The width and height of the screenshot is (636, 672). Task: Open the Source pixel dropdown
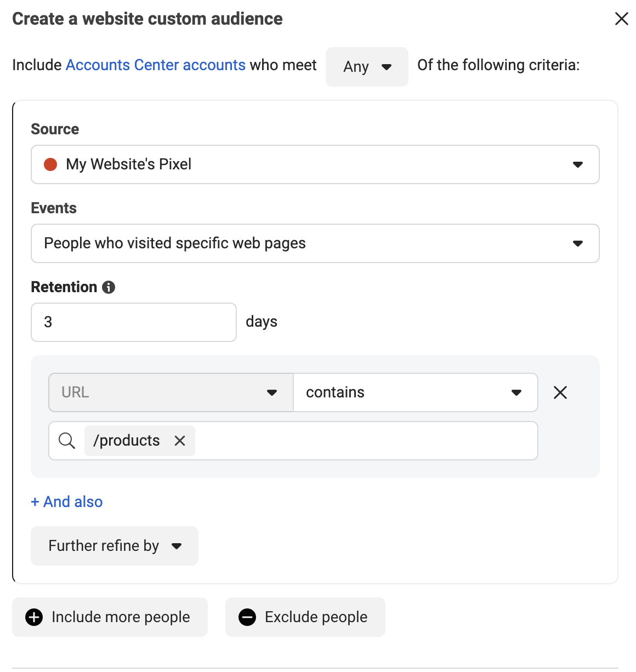click(315, 164)
